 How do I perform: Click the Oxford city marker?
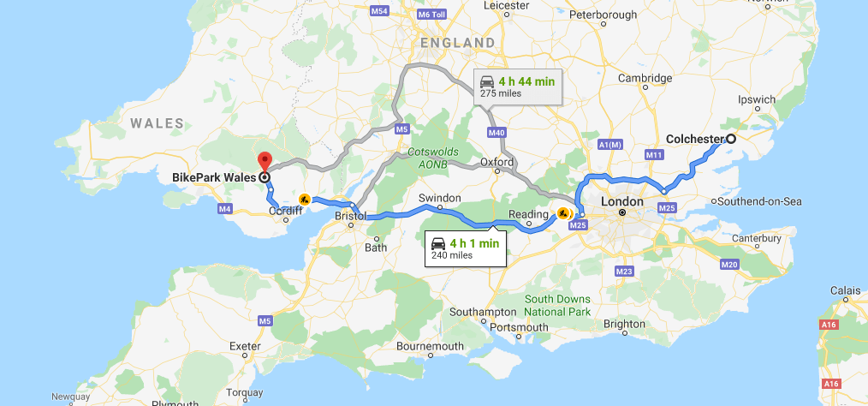tap(497, 171)
